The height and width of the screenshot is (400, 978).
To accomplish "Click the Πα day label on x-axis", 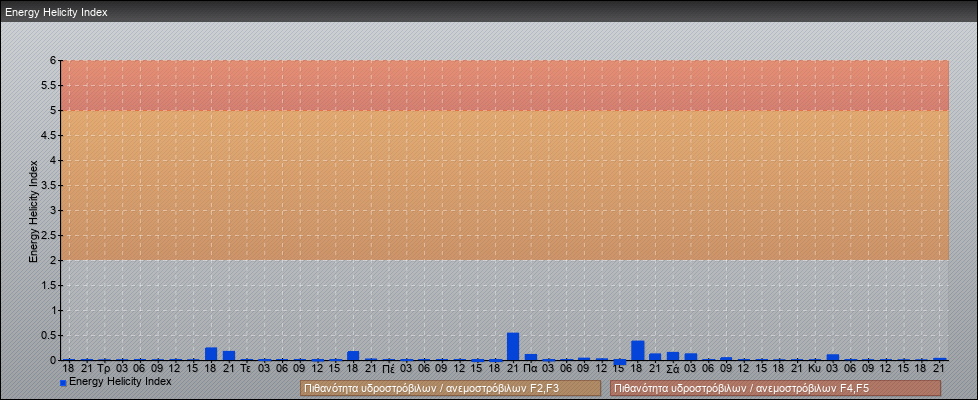I will [531, 369].
